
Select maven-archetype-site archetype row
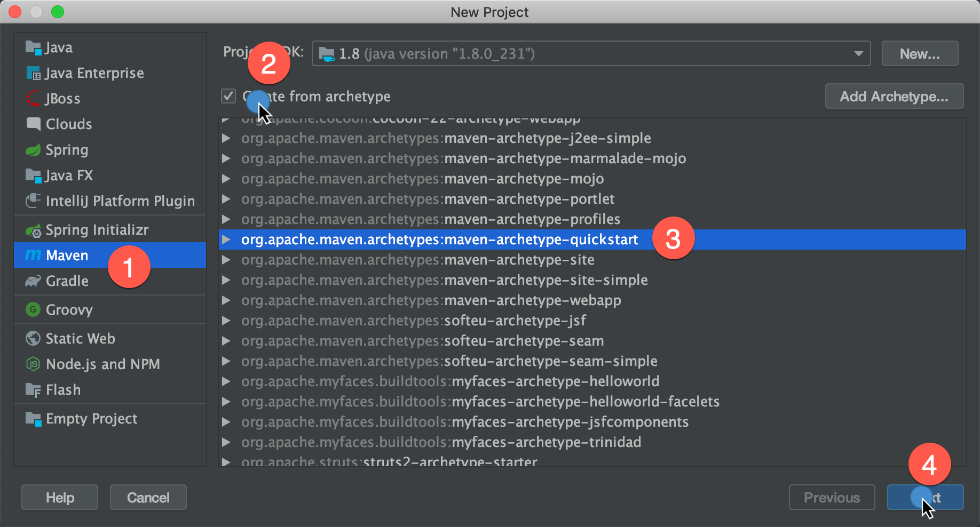(x=592, y=260)
